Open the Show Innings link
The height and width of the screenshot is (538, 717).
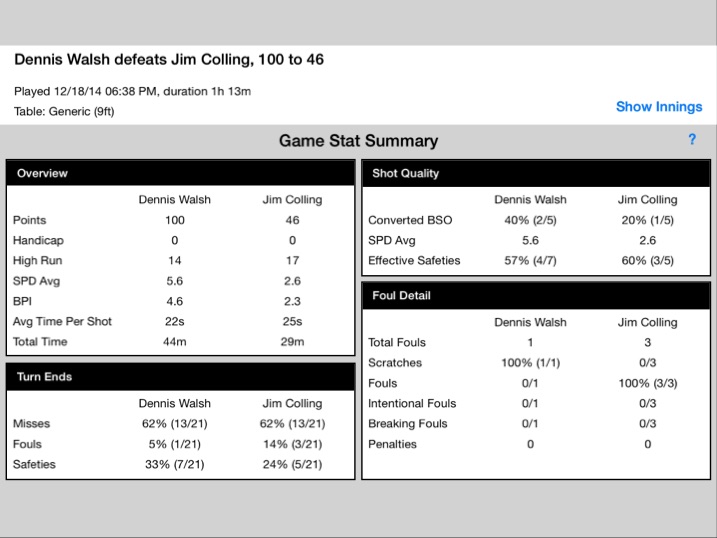click(x=659, y=107)
